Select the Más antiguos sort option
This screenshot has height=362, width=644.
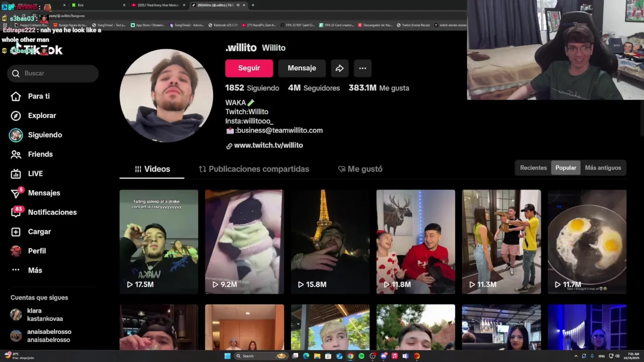[603, 168]
